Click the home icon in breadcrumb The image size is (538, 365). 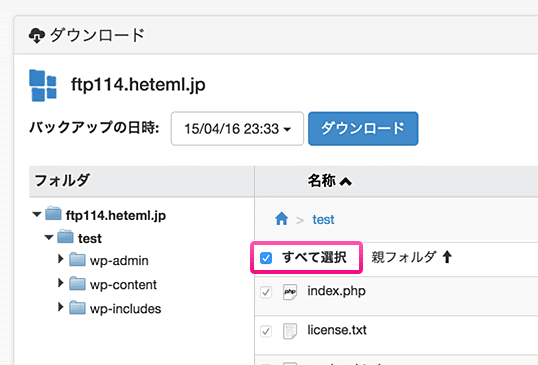tap(281, 219)
